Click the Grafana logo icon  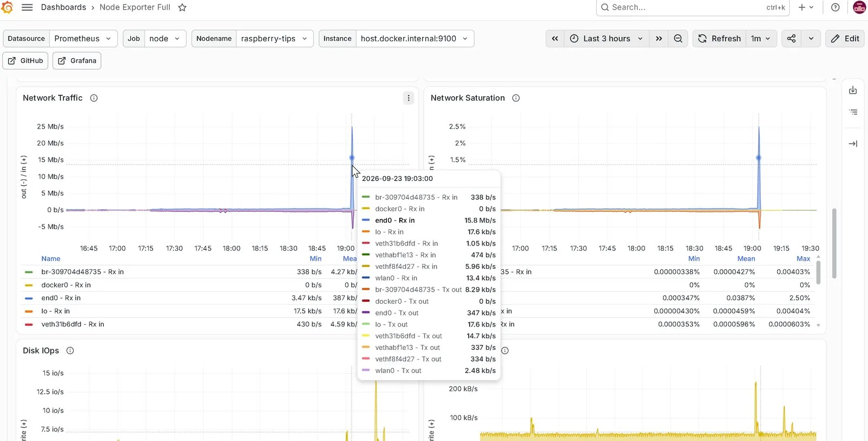(x=7, y=7)
